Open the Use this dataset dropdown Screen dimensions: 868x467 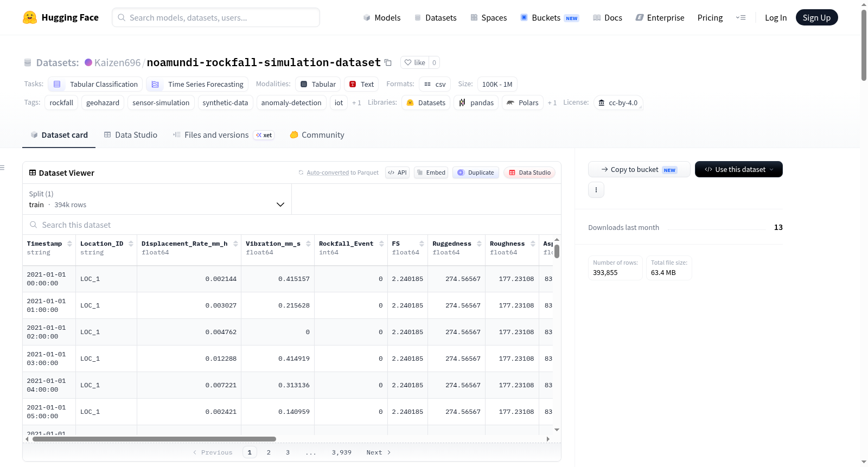[738, 169]
